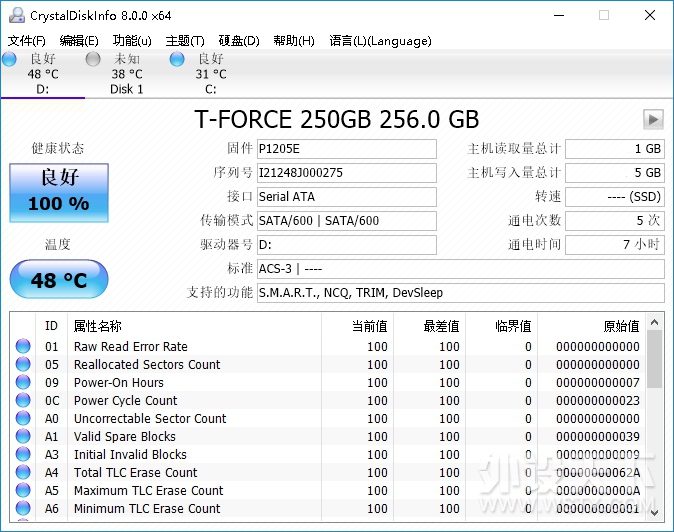This screenshot has width=674, height=532.
Task: Switch to the C: drive tab
Action: pos(211,74)
